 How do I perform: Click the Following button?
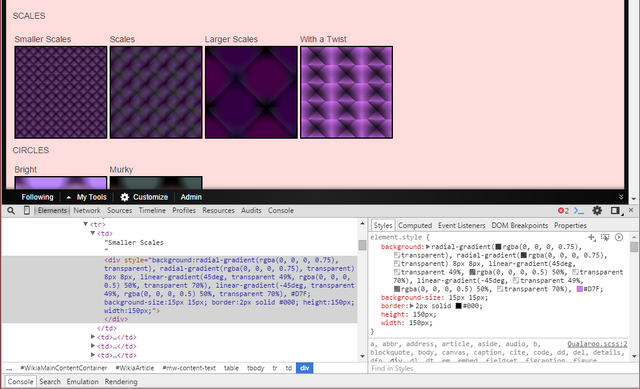tap(38, 197)
